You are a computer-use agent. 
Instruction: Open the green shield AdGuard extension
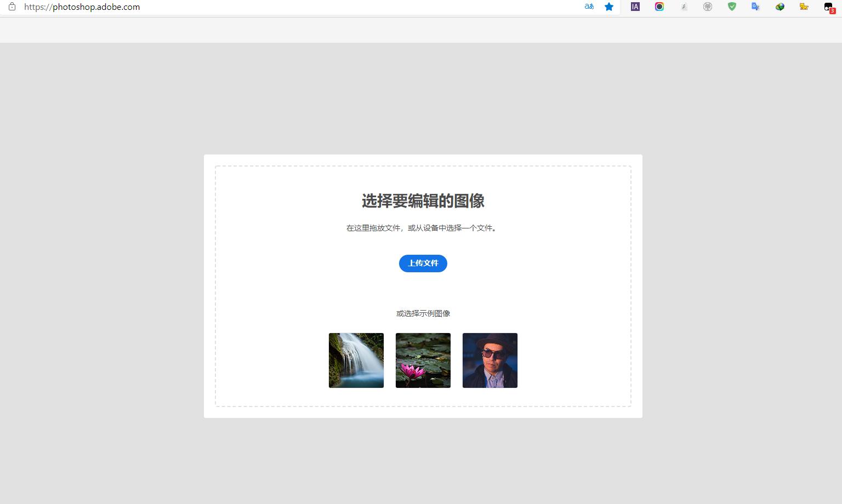[x=732, y=7]
